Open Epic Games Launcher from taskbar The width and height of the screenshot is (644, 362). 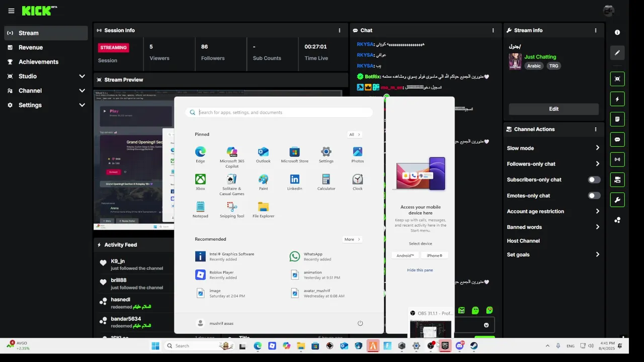click(x=445, y=346)
